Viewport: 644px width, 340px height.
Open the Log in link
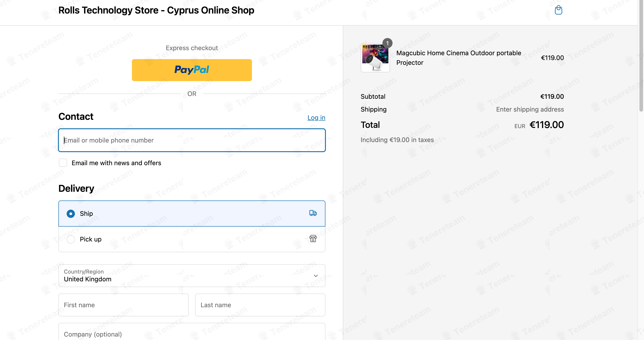(316, 118)
